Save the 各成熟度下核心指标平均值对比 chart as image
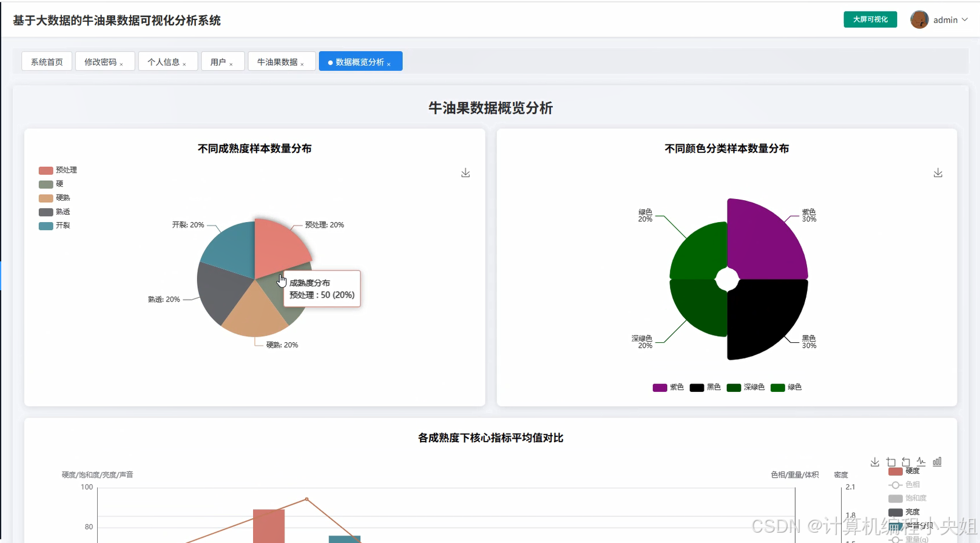Image resolution: width=980 pixels, height=543 pixels. point(875,462)
